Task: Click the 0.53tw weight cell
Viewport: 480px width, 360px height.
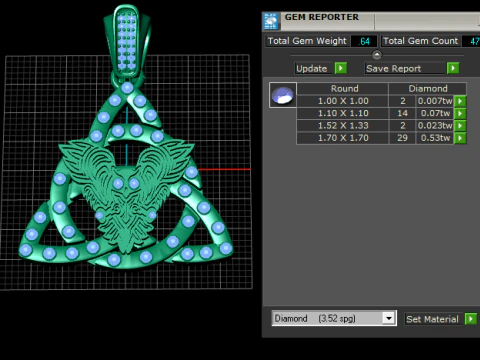Action: pyautogui.click(x=435, y=138)
